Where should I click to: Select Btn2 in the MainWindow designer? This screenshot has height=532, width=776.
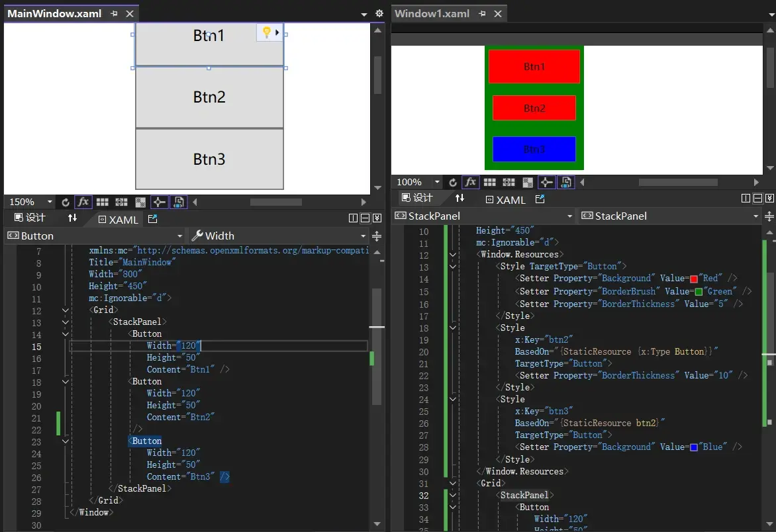click(x=209, y=97)
